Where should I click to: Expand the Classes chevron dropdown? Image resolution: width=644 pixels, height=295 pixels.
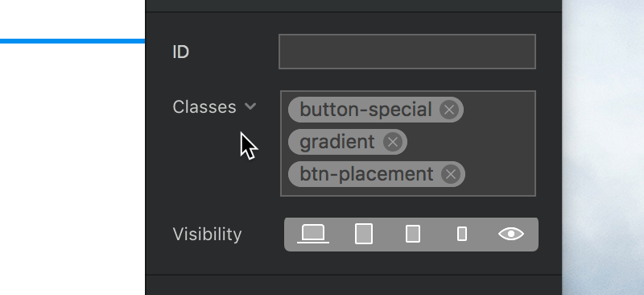point(250,106)
